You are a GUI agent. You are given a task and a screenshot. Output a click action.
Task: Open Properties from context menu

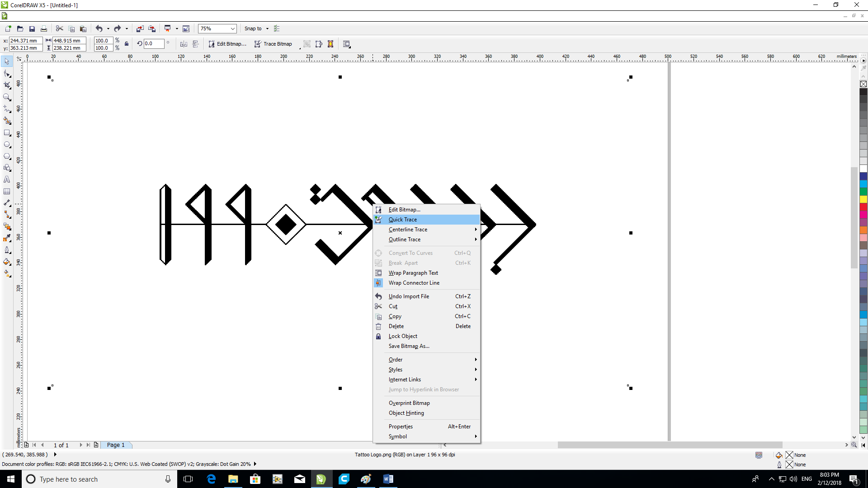click(x=426, y=427)
